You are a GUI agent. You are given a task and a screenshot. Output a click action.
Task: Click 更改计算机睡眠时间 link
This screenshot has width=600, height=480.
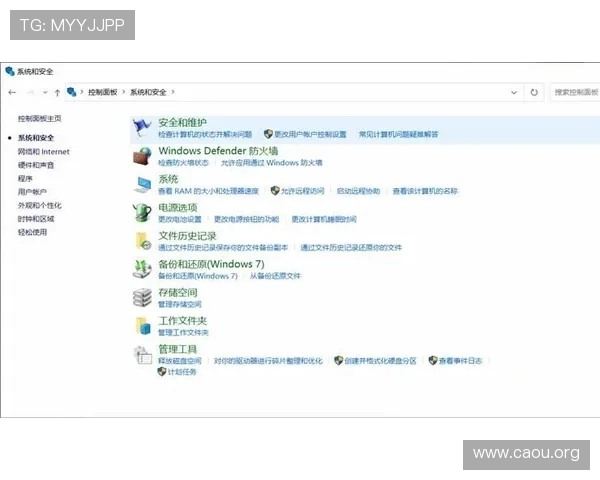click(x=324, y=219)
